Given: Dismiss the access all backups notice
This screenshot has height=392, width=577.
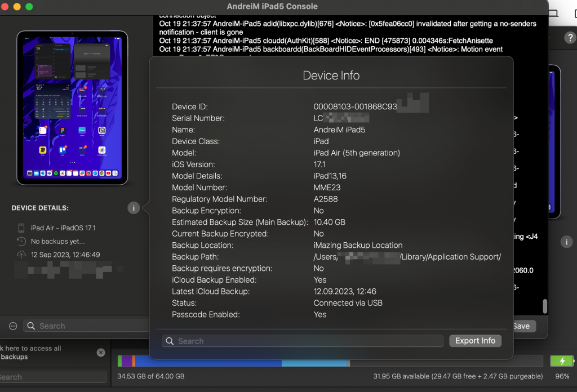Looking at the screenshot, I should (101, 353).
